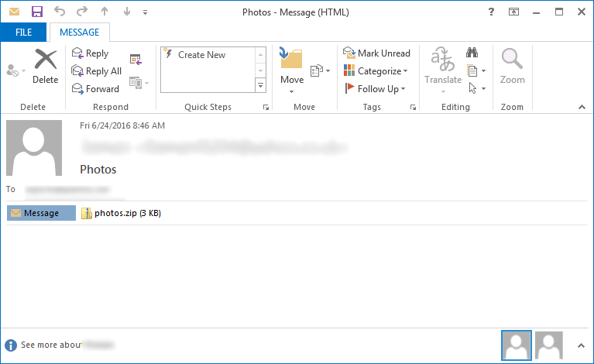Select the Message body view button

coord(41,213)
